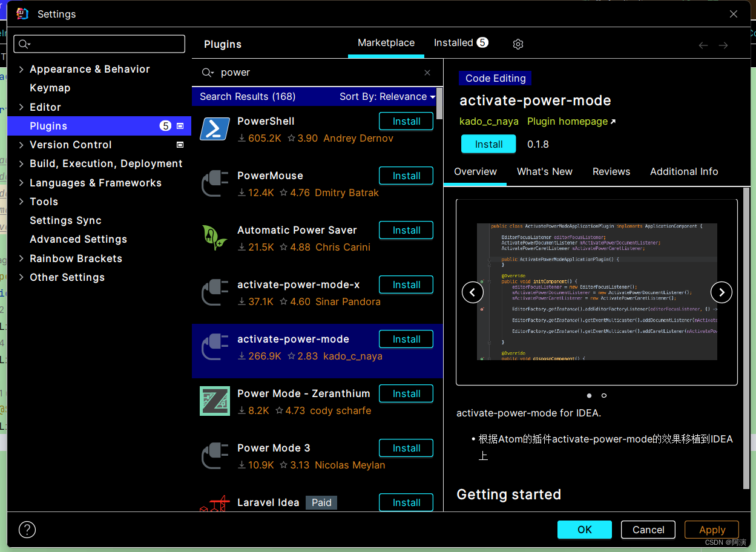Clear the plugin search with the X icon
Image resolution: width=756 pixels, height=552 pixels.
click(427, 73)
